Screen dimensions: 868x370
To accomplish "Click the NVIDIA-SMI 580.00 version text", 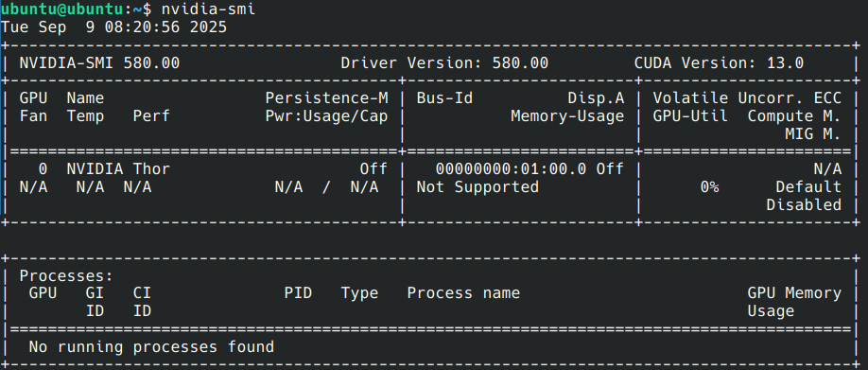I will 99,63.
